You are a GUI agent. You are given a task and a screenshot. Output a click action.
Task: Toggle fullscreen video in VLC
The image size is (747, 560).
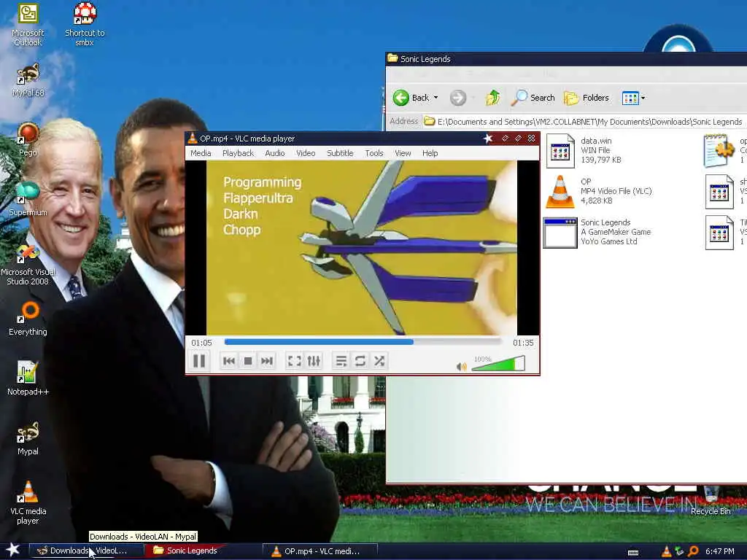point(295,361)
